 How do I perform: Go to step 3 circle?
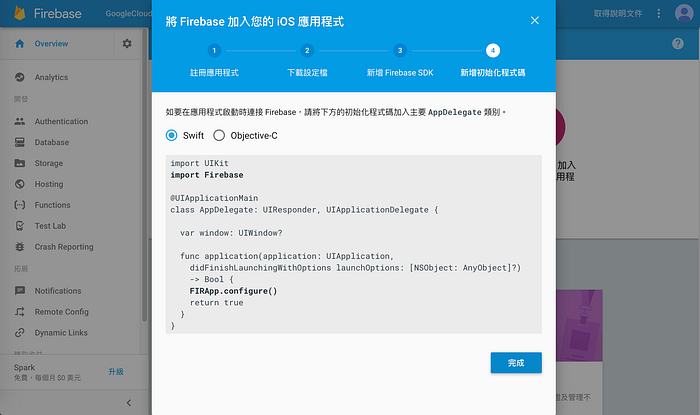[x=400, y=50]
